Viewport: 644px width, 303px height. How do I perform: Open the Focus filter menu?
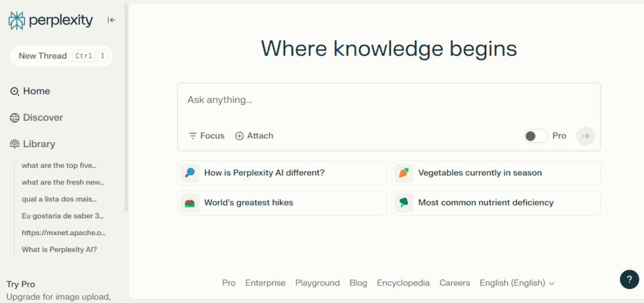pos(206,136)
